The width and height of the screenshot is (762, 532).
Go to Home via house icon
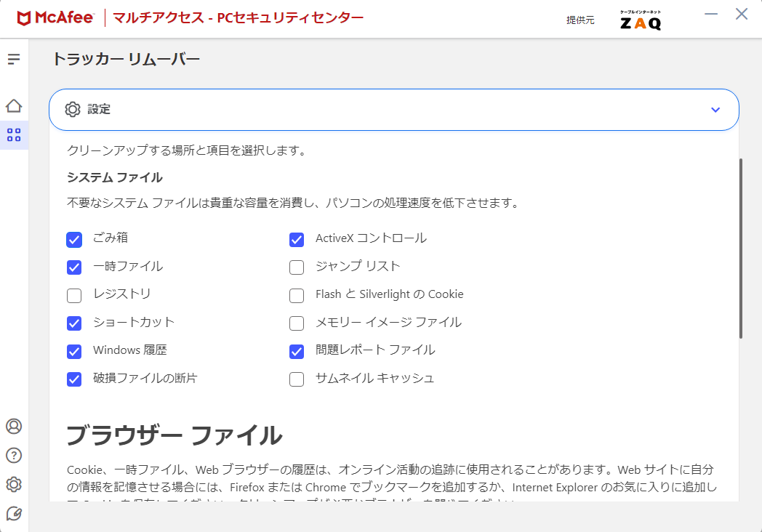coord(14,105)
